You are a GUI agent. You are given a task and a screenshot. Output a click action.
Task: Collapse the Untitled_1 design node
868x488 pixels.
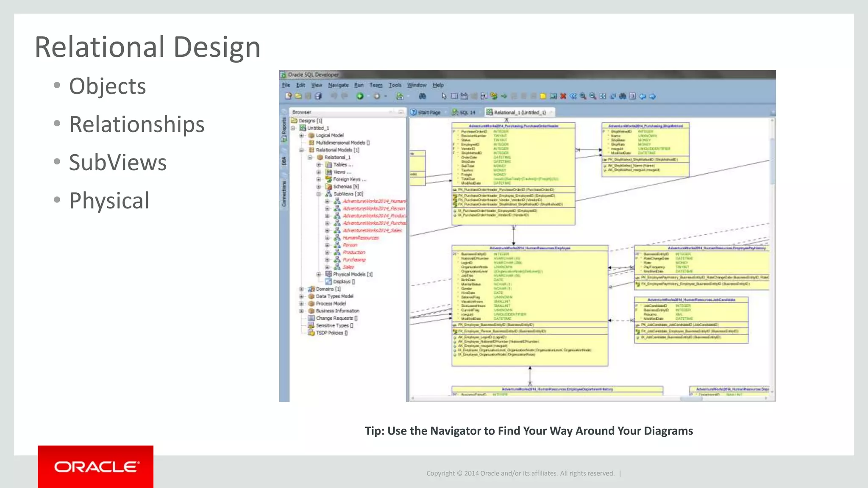pyautogui.click(x=293, y=128)
